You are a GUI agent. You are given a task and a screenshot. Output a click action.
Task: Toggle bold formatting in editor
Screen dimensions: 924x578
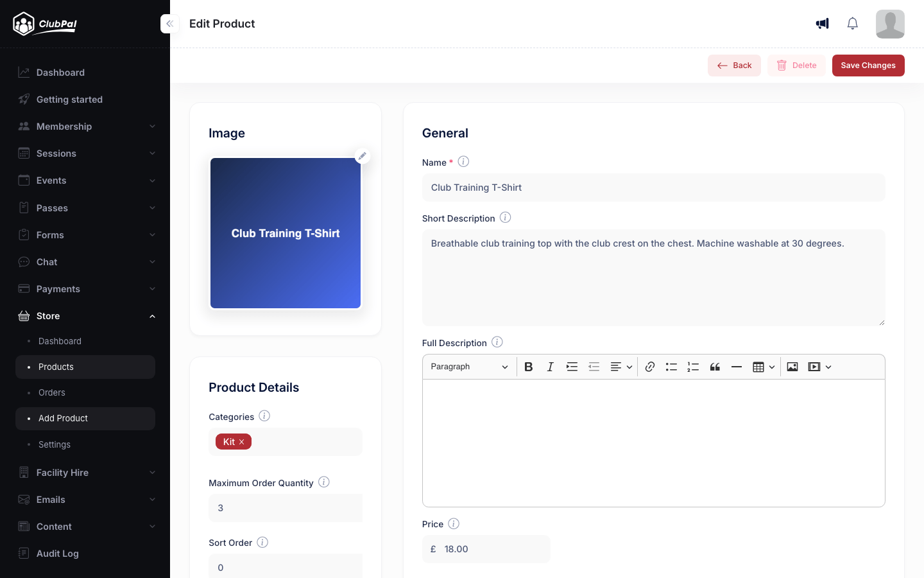tap(529, 367)
